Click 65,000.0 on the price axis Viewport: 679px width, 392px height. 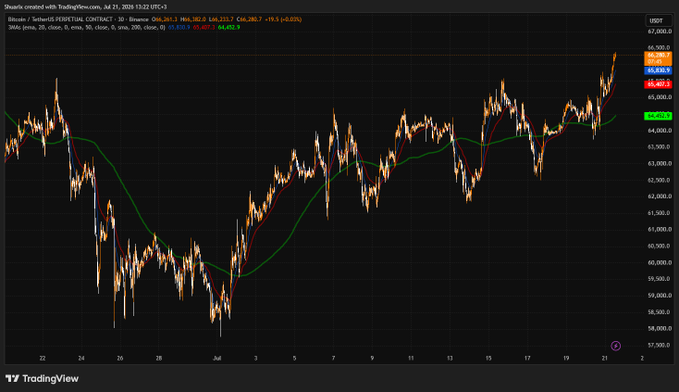pos(660,97)
